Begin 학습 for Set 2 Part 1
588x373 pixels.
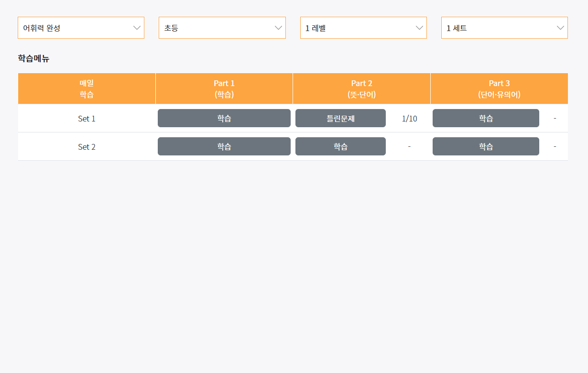pyautogui.click(x=224, y=146)
